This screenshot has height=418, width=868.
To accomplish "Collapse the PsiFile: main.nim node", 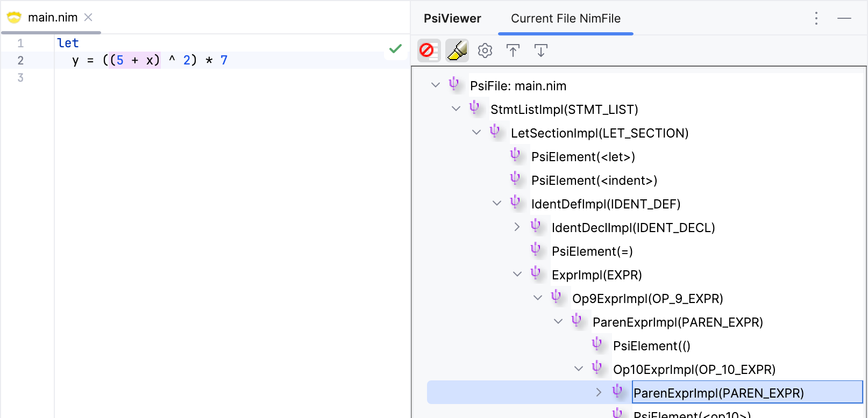I will [x=436, y=85].
